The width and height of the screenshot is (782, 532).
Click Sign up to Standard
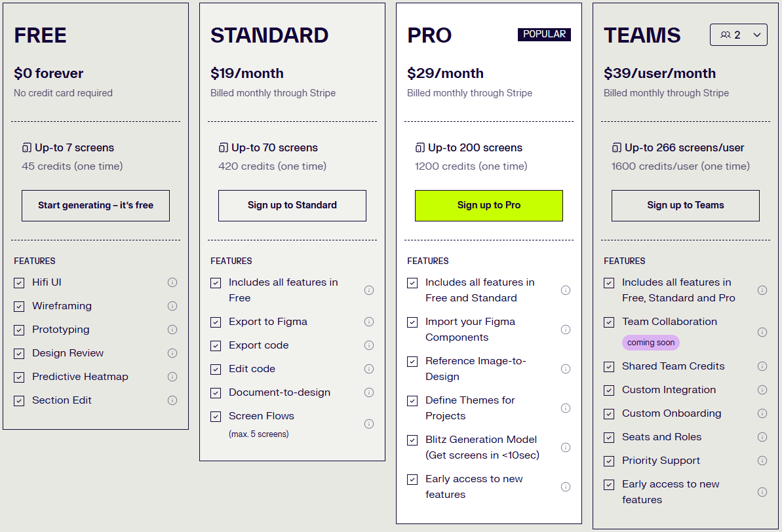click(292, 205)
